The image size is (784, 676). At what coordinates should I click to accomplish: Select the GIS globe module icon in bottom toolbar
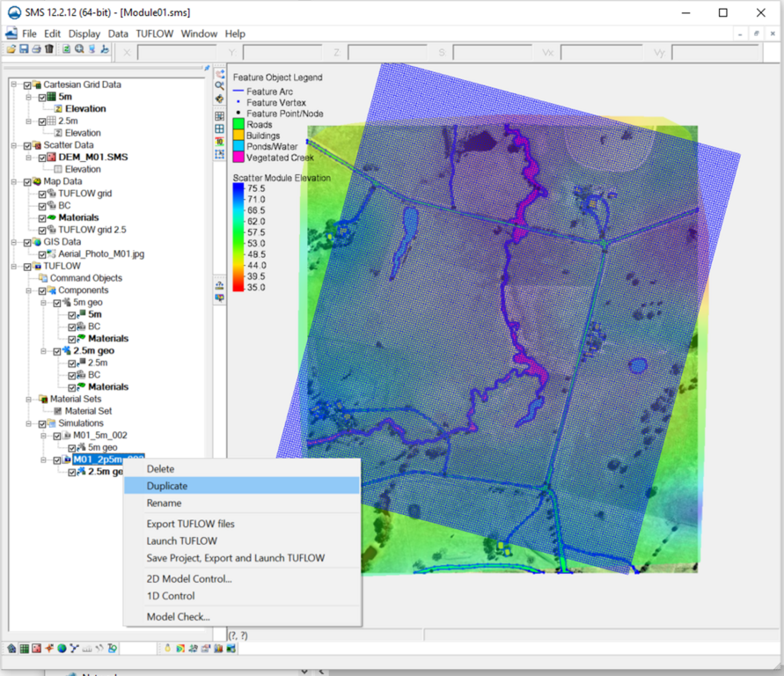tap(62, 649)
